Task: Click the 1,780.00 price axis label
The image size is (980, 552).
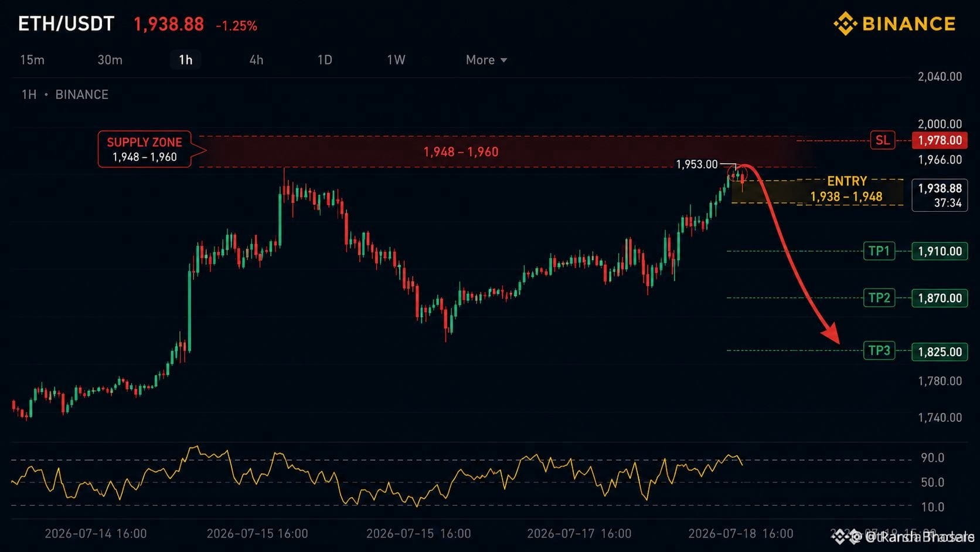Action: pyautogui.click(x=940, y=381)
